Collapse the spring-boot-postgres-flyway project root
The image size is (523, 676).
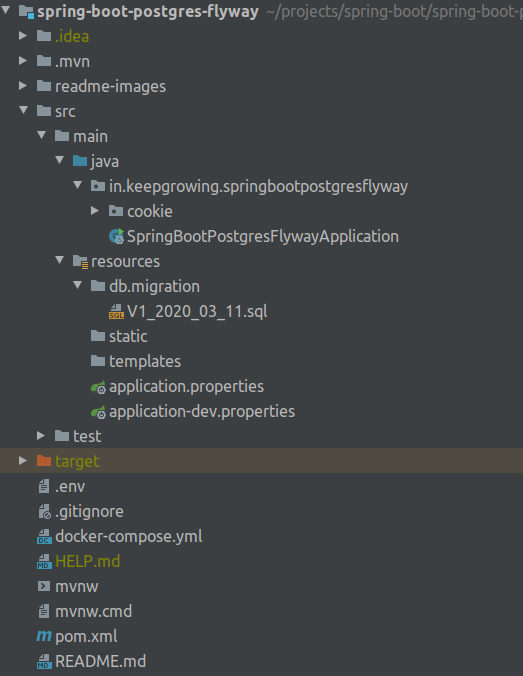pyautogui.click(x=6, y=10)
